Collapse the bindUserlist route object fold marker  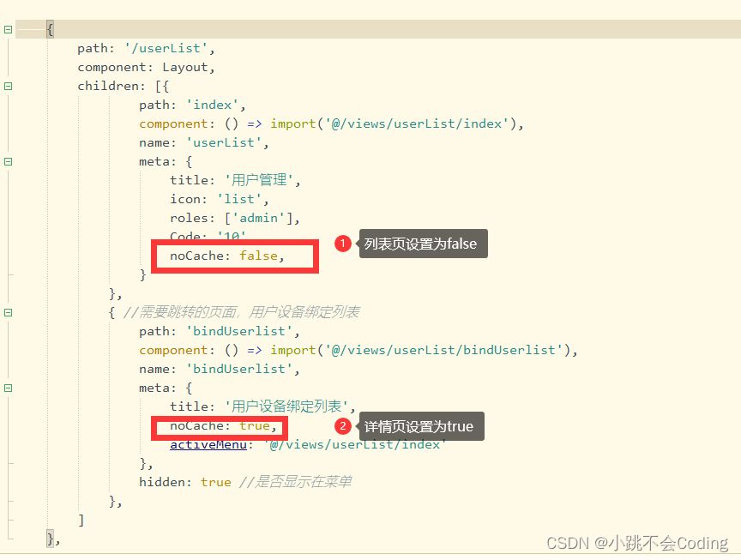pos(8,312)
